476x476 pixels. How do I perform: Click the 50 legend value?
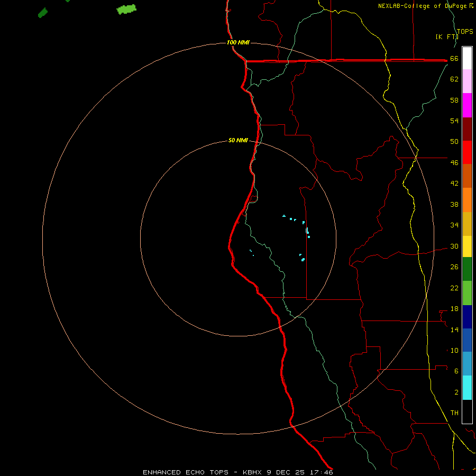click(454, 141)
